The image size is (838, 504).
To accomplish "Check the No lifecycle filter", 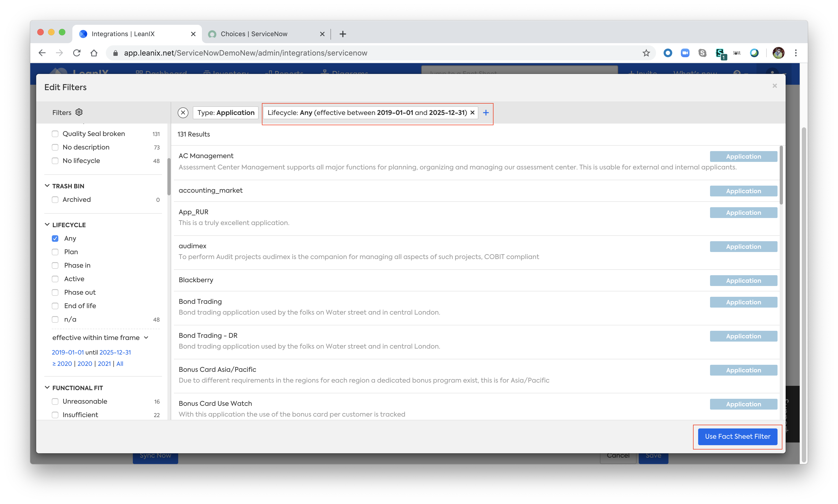I will tap(55, 161).
